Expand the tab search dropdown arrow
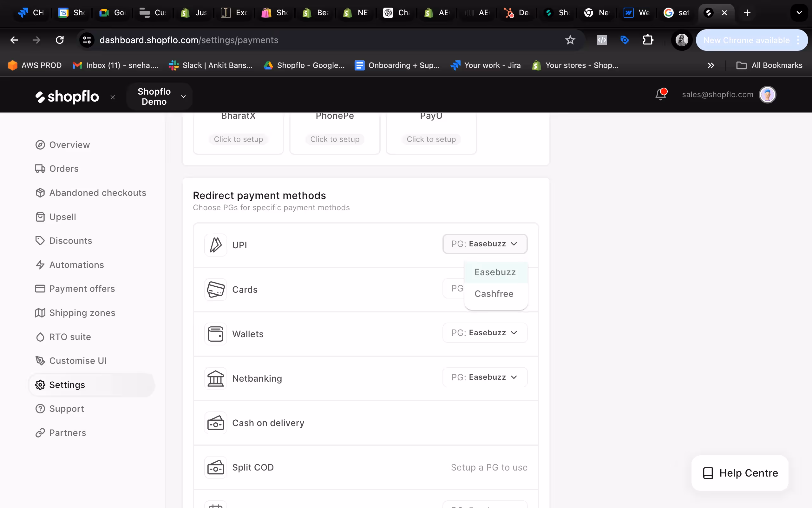 799,13
